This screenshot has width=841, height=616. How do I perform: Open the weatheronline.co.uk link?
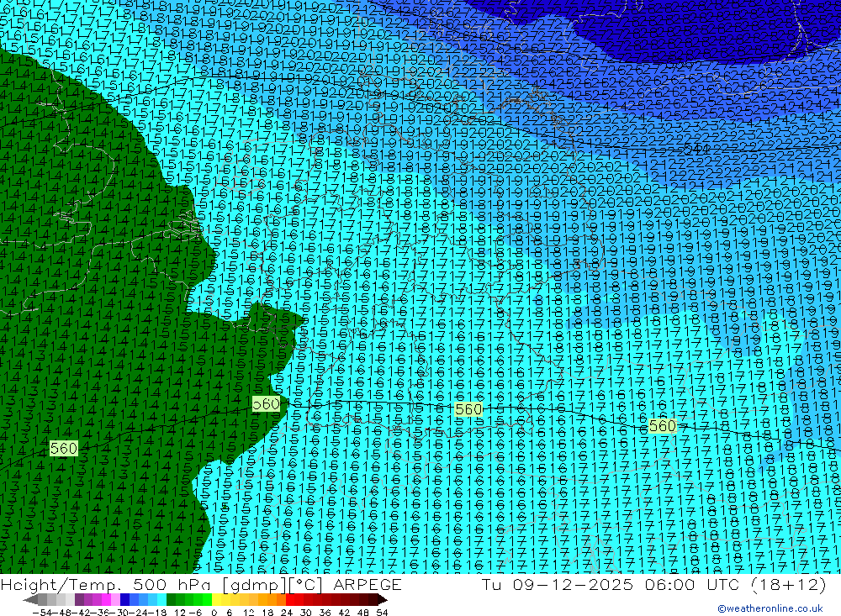775,608
